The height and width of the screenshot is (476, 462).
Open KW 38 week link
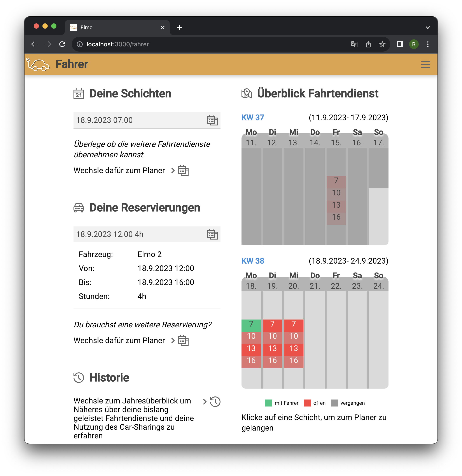[x=252, y=261]
